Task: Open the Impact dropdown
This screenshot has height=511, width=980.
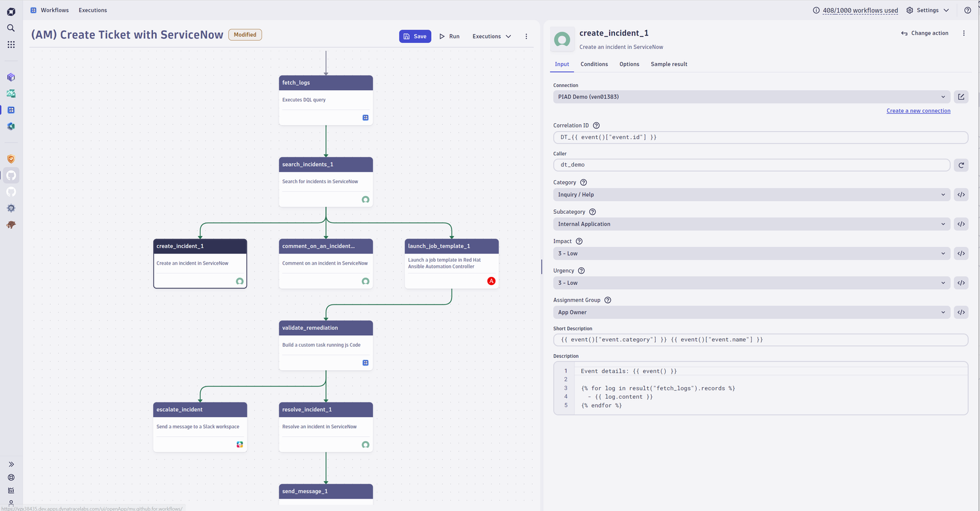Action: (752, 254)
